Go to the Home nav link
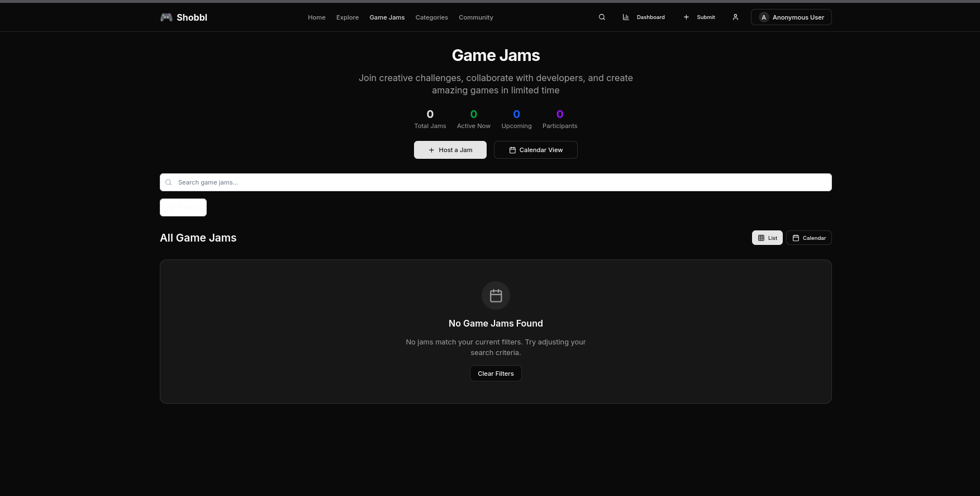The height and width of the screenshot is (496, 980). (x=316, y=17)
